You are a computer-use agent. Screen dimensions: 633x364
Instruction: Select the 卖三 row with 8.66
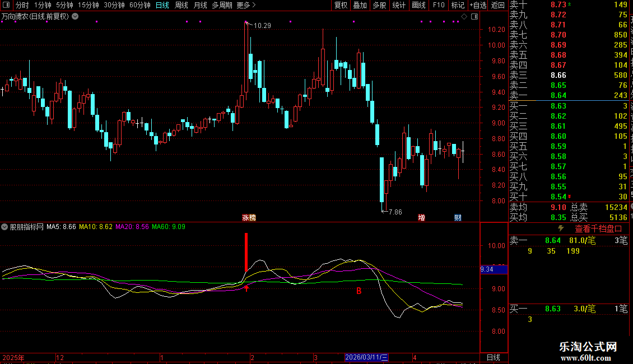[x=569, y=75]
